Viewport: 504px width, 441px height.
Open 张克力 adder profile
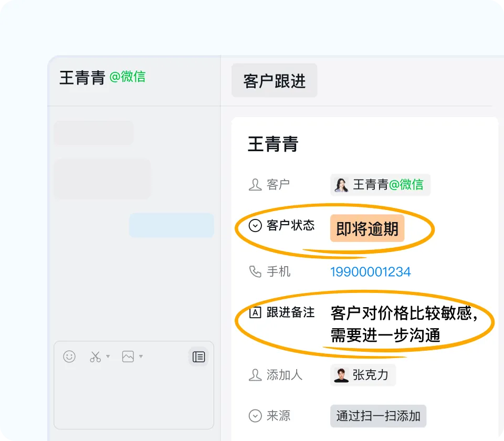tap(363, 375)
